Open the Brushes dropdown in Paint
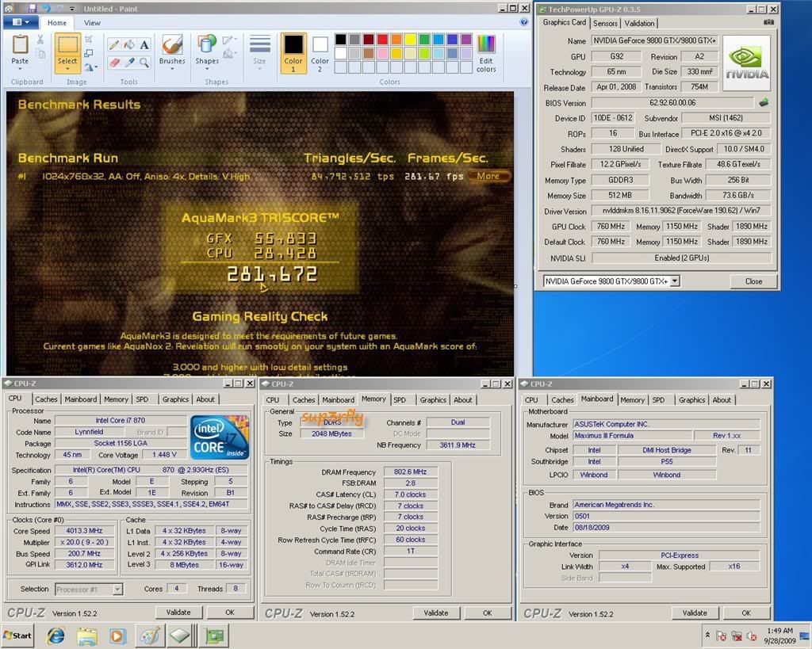 pos(172,67)
